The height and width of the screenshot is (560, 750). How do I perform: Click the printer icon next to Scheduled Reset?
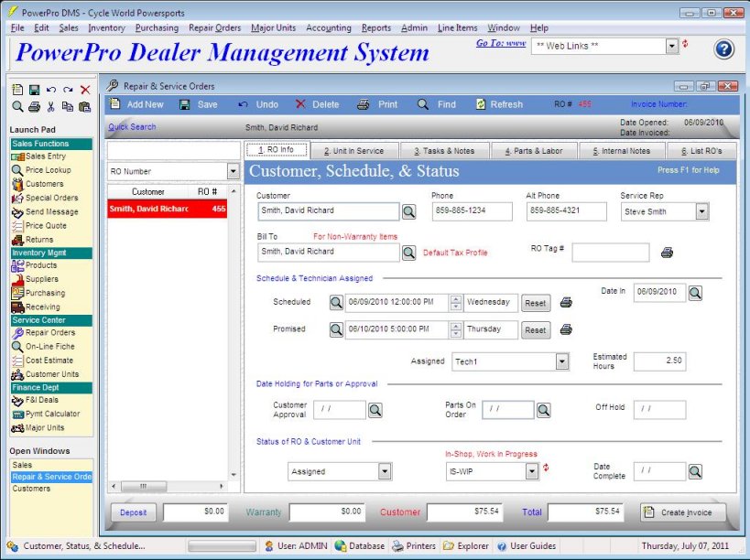(x=566, y=303)
